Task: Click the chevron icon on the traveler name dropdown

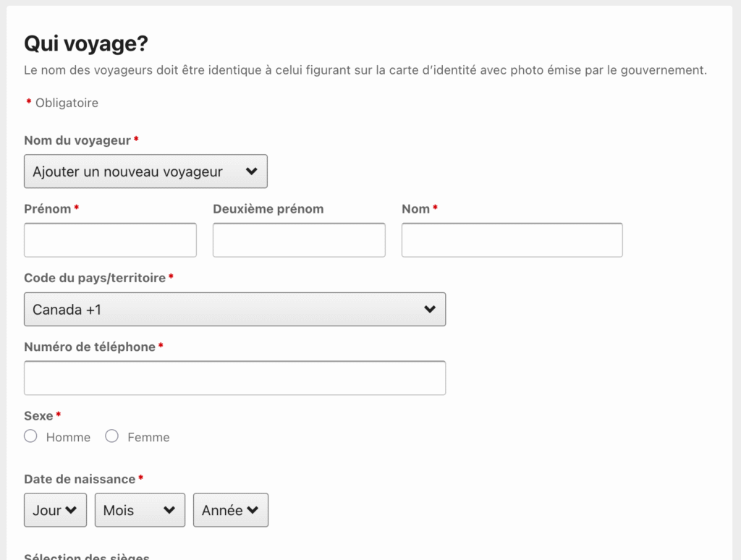Action: pos(251,171)
